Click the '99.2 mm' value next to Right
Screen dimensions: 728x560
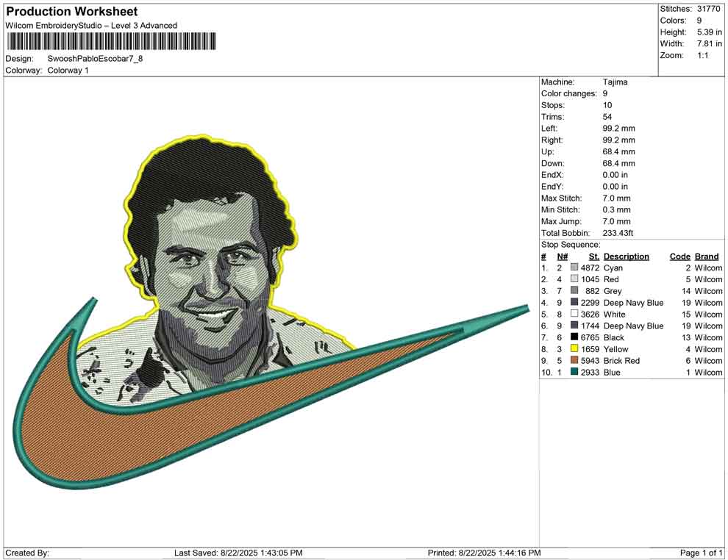coord(619,140)
